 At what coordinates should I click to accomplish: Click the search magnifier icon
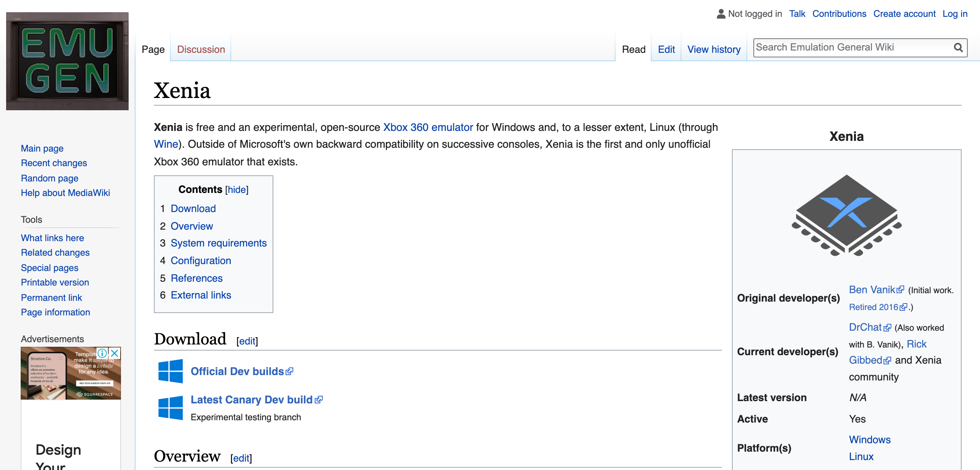958,47
